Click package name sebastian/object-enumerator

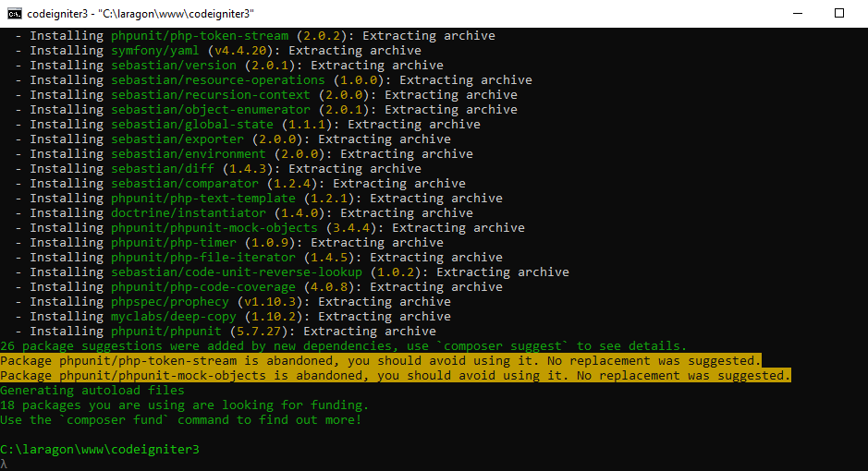point(211,110)
